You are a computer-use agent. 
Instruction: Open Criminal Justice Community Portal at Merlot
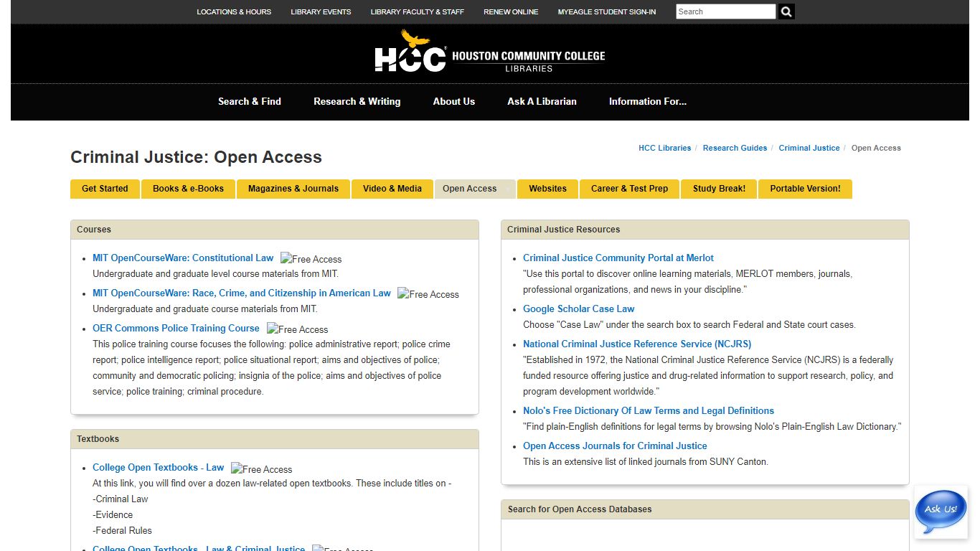[x=618, y=258]
